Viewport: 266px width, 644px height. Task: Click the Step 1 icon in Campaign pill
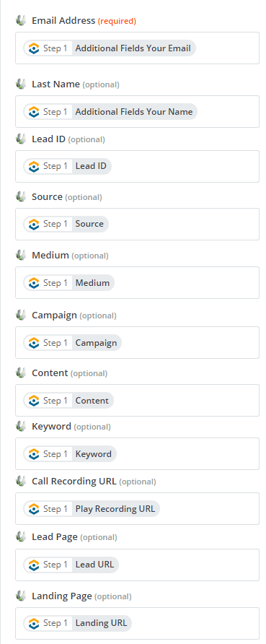click(x=34, y=342)
